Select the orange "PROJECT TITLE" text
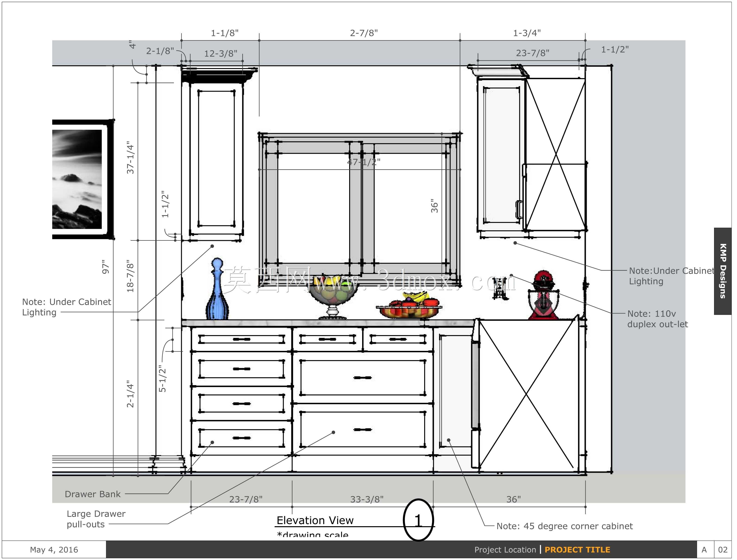737x560 pixels. tap(577, 550)
